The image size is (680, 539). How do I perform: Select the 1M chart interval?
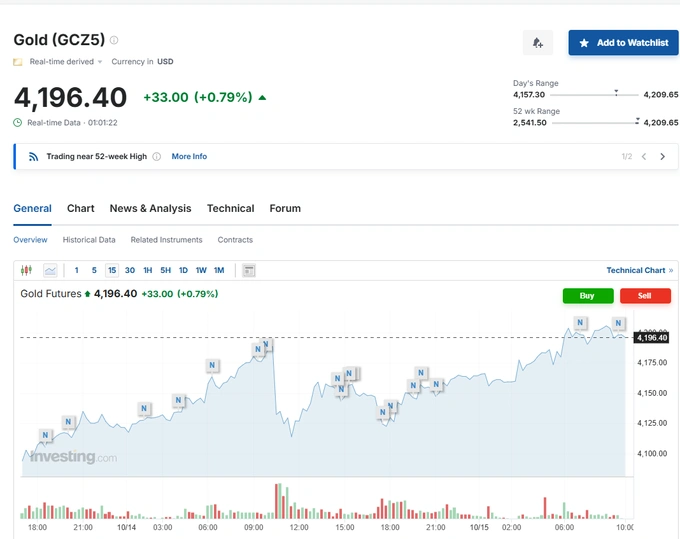pyautogui.click(x=218, y=270)
